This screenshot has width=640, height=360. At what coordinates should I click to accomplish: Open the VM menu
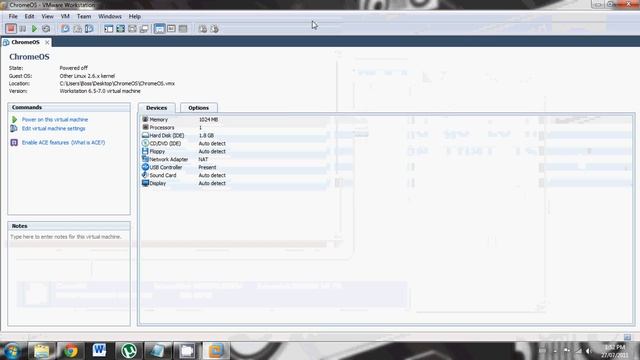point(65,16)
